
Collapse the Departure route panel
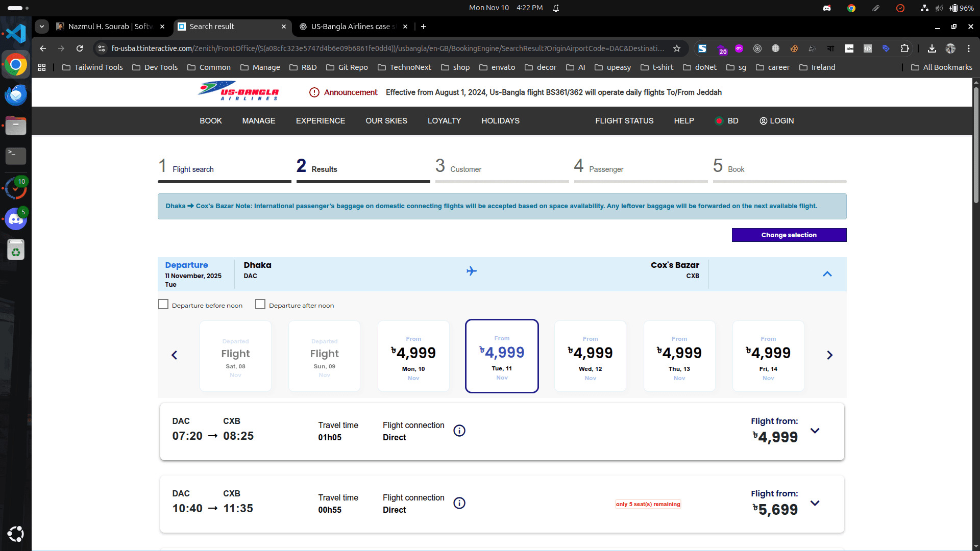point(827,274)
